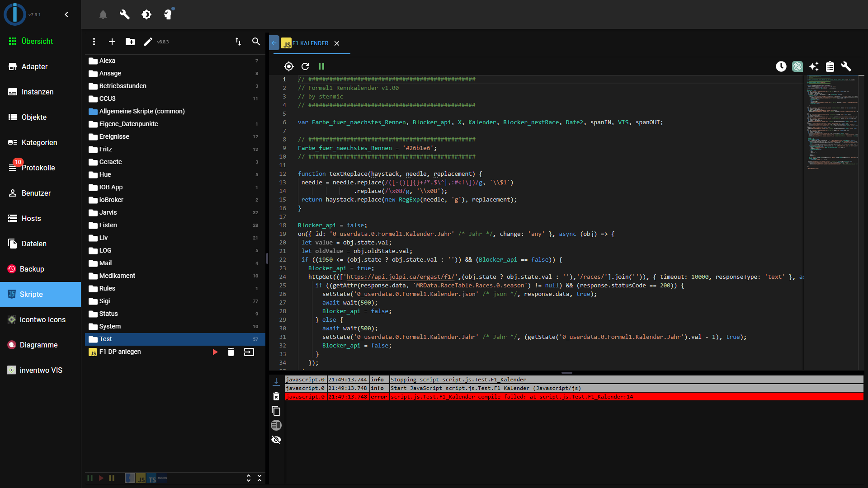
Task: Create a new script folder
Action: 130,42
